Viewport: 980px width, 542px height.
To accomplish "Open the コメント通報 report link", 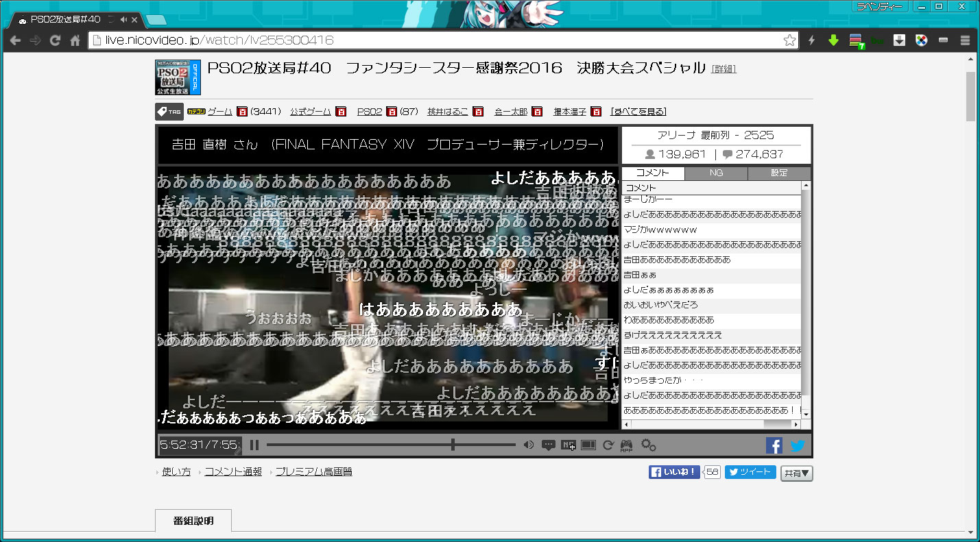I will (233, 472).
